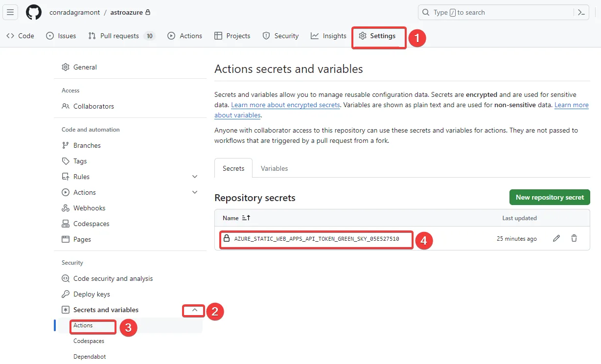Follow Learn more about encrypted secrets link
Image resolution: width=601 pixels, height=364 pixels.
(285, 105)
